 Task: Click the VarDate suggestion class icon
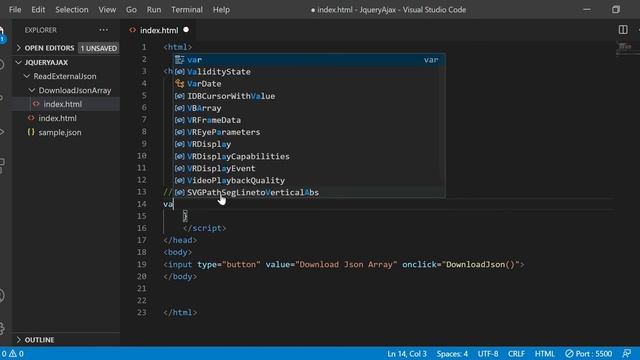point(180,84)
